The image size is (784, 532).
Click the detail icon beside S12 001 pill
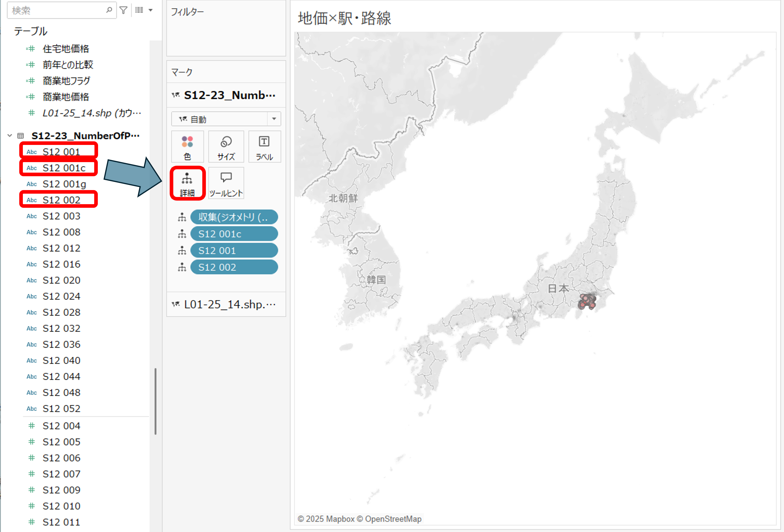coord(182,251)
